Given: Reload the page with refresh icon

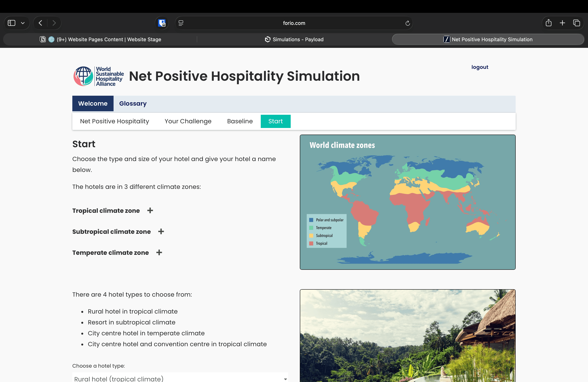Looking at the screenshot, I should pyautogui.click(x=407, y=23).
